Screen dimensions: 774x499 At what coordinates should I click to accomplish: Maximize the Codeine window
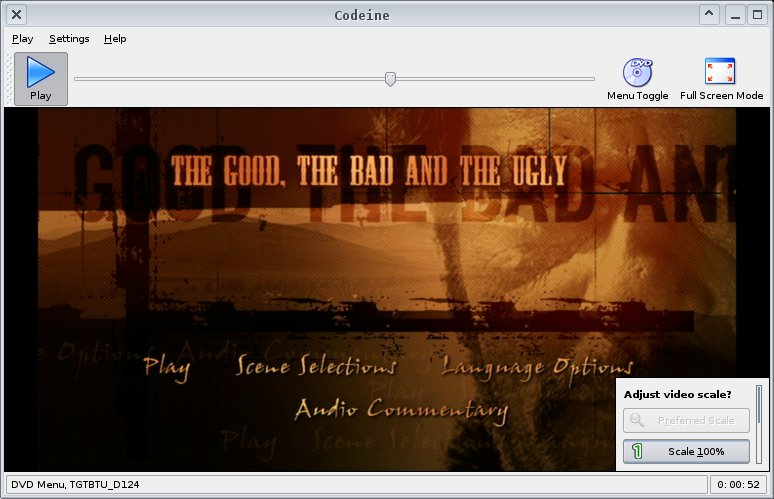pos(758,15)
